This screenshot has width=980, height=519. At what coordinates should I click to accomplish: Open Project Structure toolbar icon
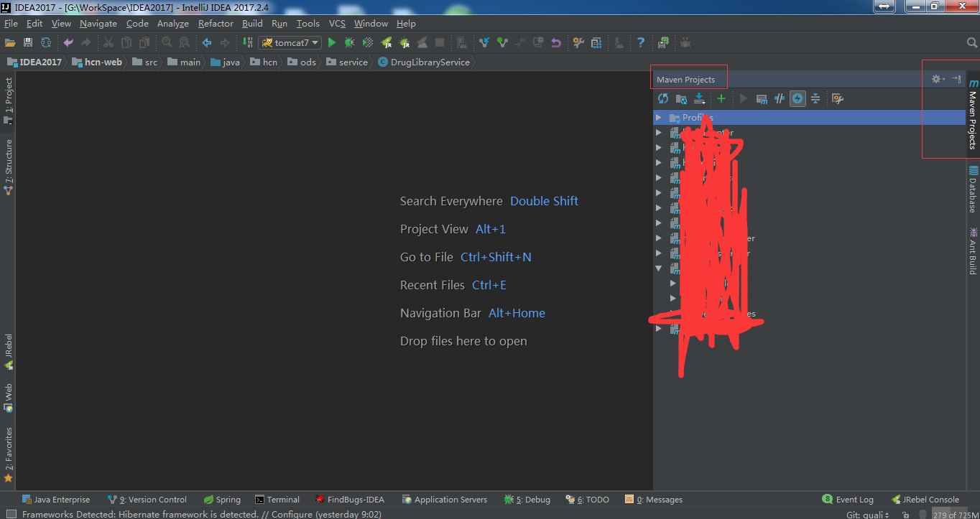click(596, 43)
